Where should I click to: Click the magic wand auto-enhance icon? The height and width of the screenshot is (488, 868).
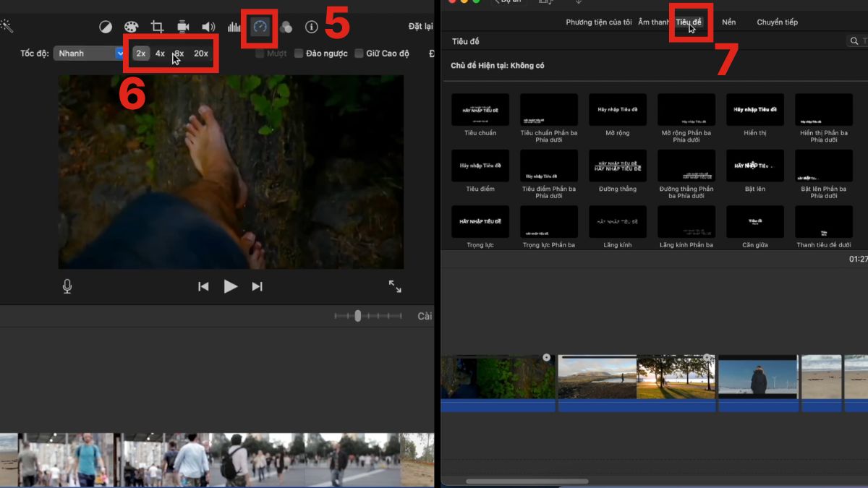(7, 27)
